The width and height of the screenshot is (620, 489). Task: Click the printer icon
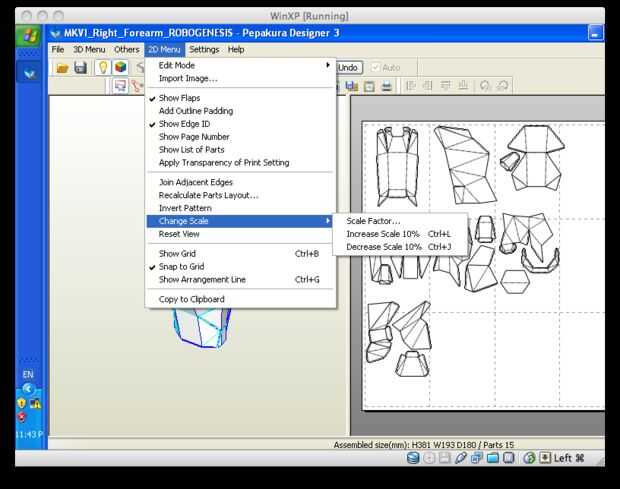coord(386,86)
